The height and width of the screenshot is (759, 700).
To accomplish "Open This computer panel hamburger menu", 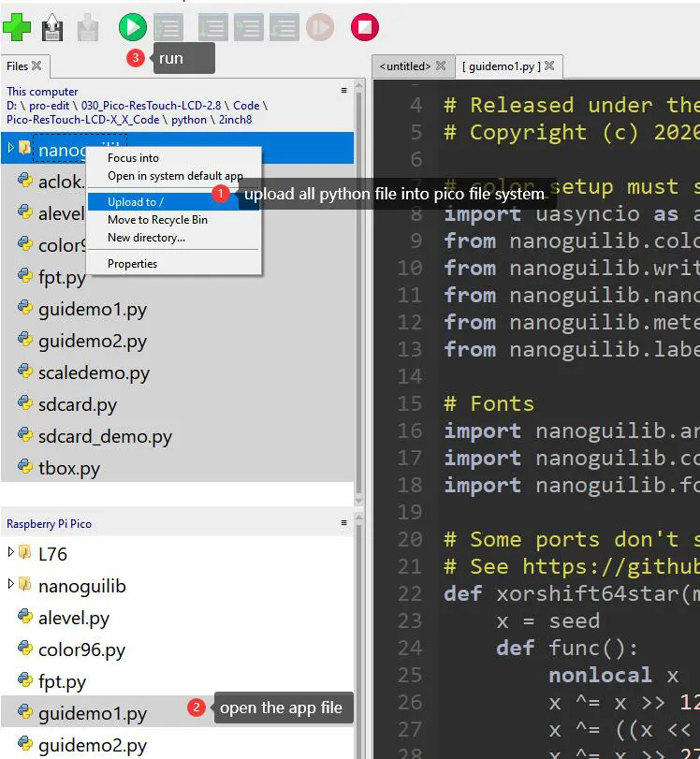I will click(x=344, y=91).
